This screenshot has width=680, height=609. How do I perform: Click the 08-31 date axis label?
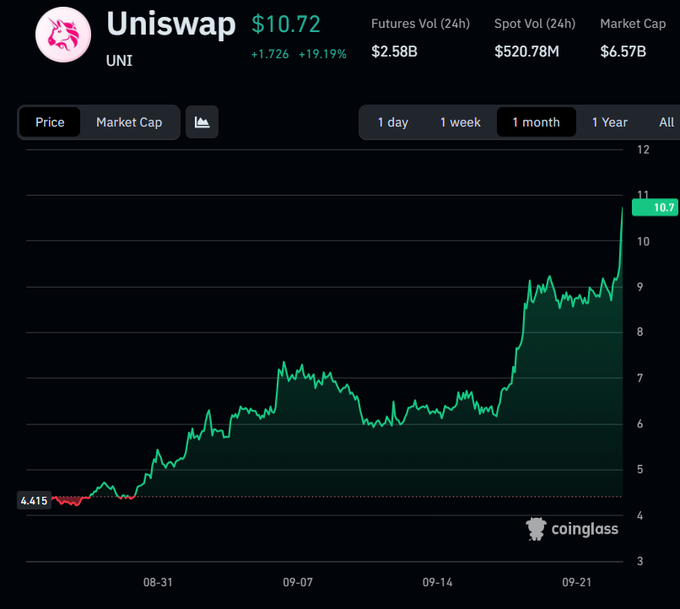tap(158, 582)
